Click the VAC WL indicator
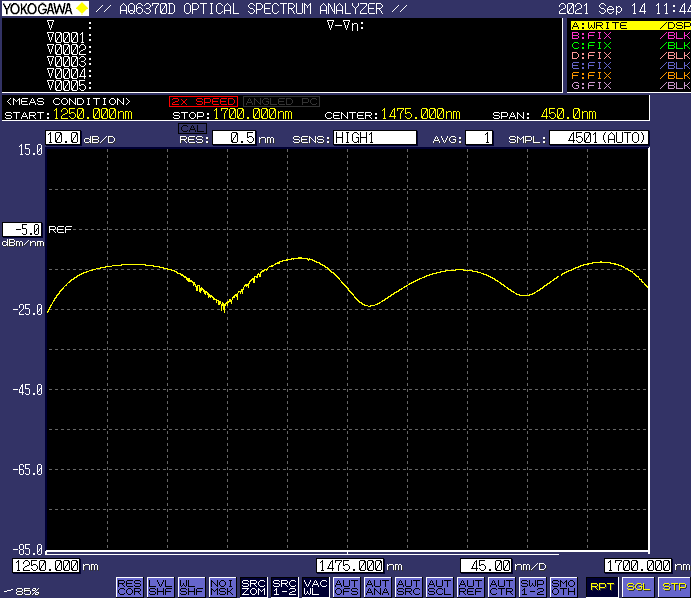 (x=315, y=586)
